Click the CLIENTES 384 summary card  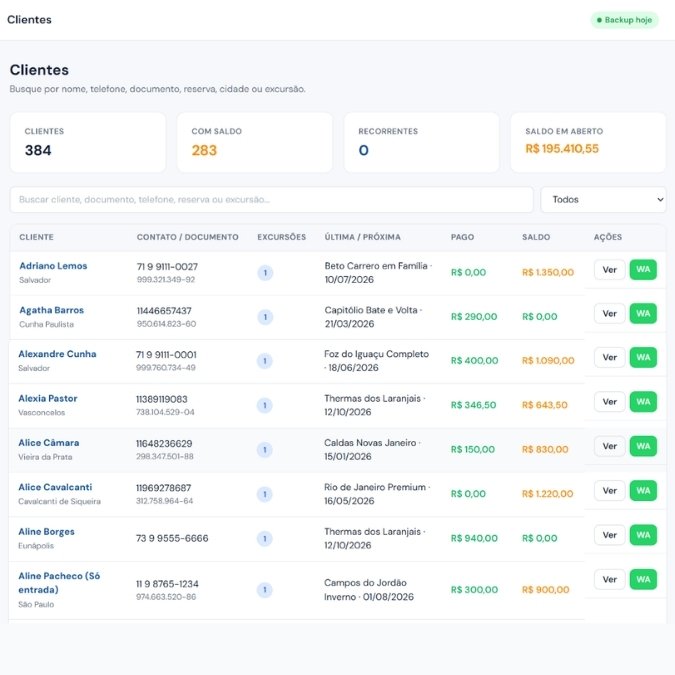(x=88, y=142)
